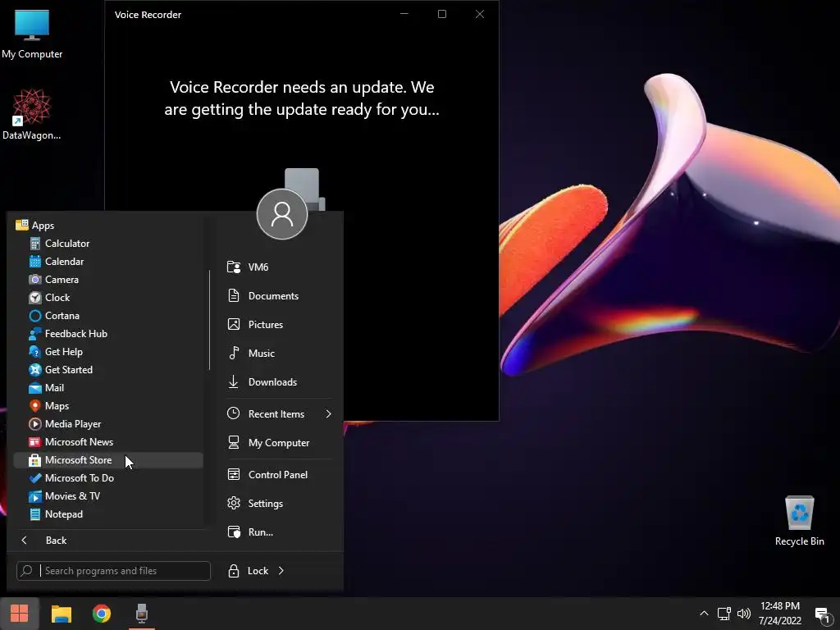Go Back to the main start menu
This screenshot has width=840, height=630.
click(x=108, y=540)
